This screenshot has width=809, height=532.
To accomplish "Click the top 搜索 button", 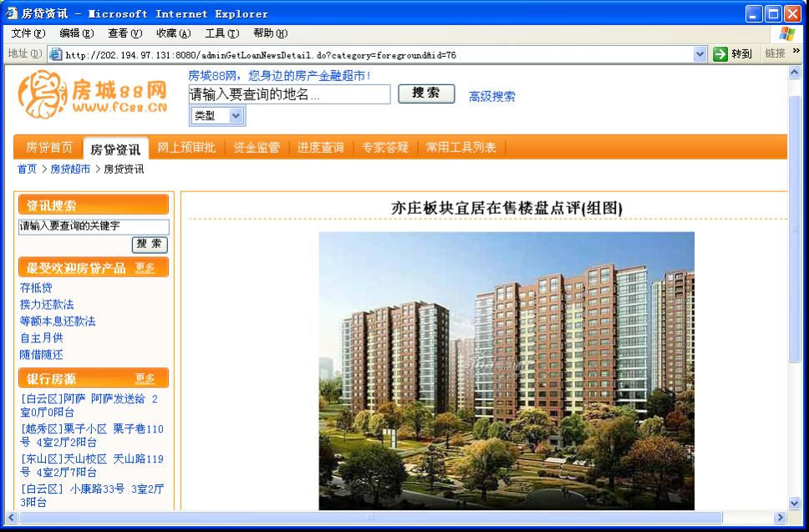I will pos(426,94).
